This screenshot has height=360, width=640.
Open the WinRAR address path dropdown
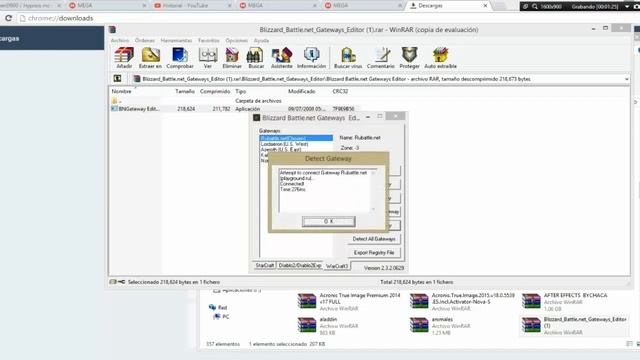click(626, 79)
